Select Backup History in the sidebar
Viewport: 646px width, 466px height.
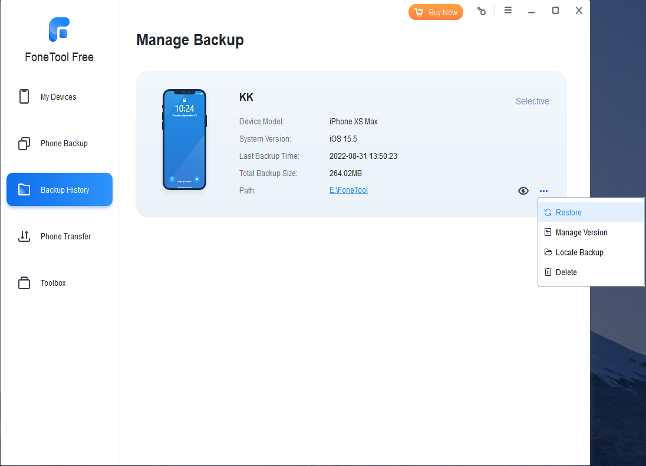[x=60, y=190]
